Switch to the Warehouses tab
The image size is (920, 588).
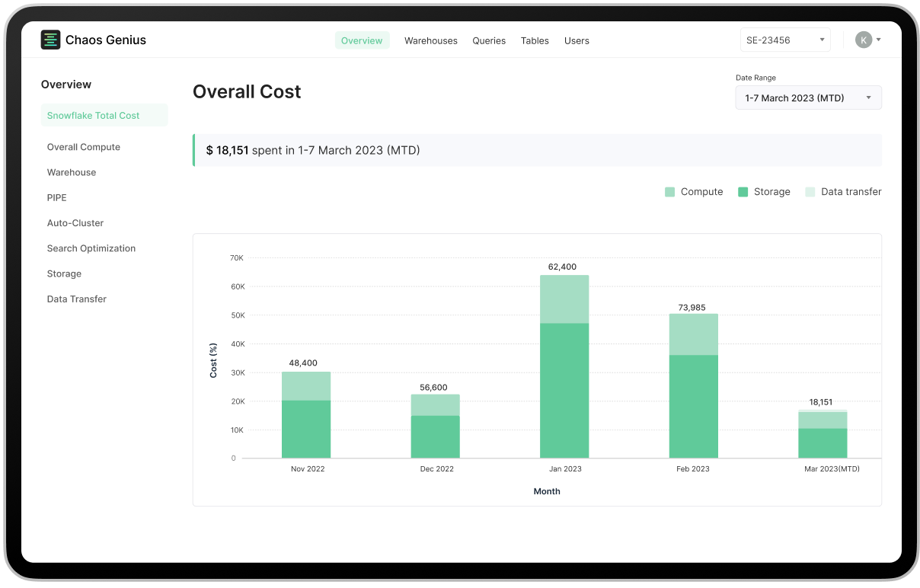tap(431, 40)
